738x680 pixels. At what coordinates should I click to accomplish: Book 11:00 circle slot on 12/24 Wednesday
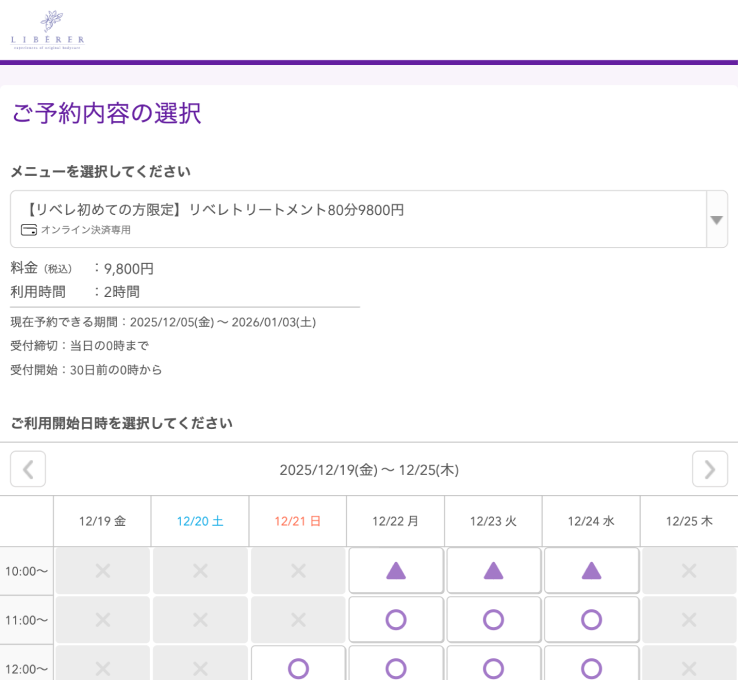click(x=591, y=620)
